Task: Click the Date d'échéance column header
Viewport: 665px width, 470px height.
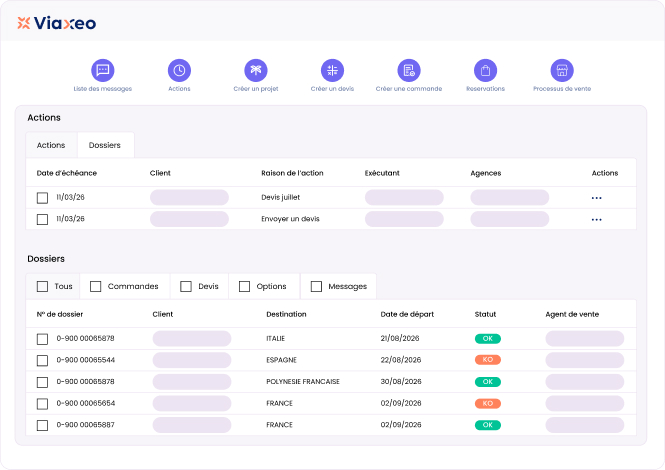Action: tap(67, 173)
